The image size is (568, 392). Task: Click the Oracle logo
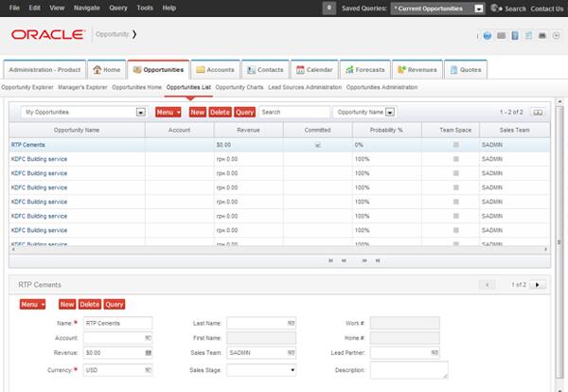point(48,35)
